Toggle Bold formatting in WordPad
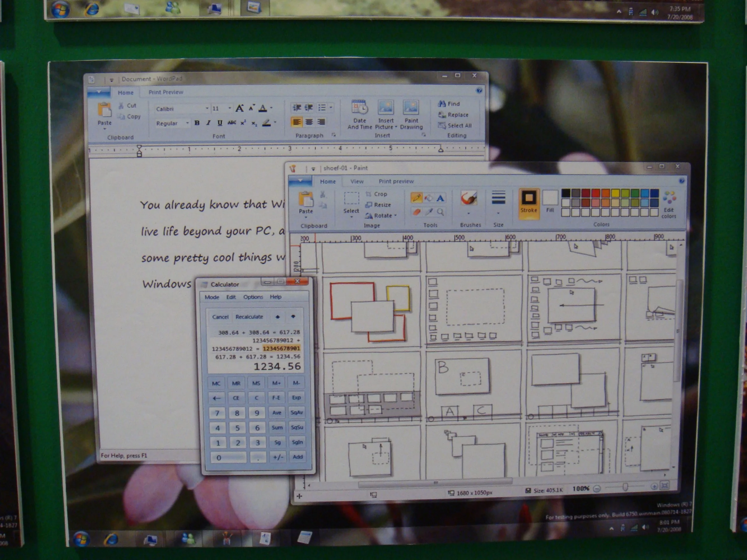Viewport: 747px width, 560px height. [197, 123]
